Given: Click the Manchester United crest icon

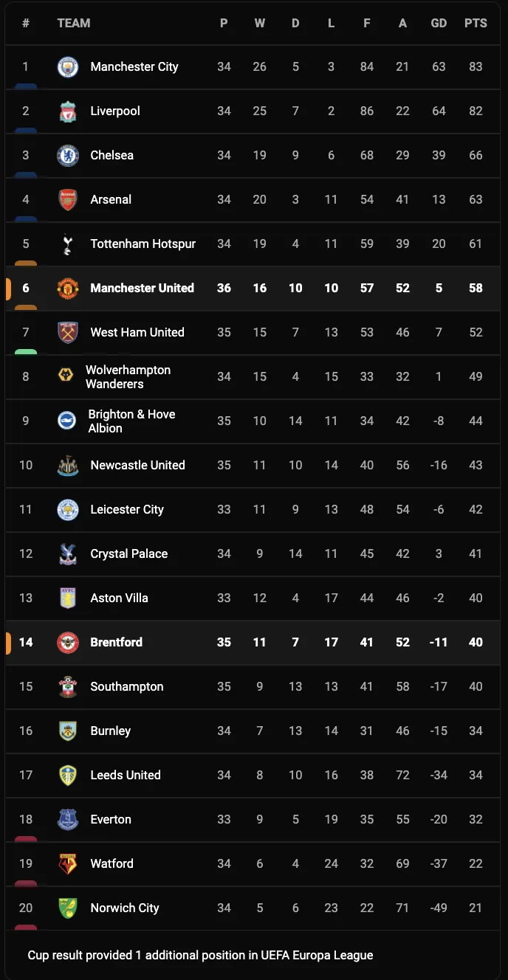Looking at the screenshot, I should tap(68, 289).
